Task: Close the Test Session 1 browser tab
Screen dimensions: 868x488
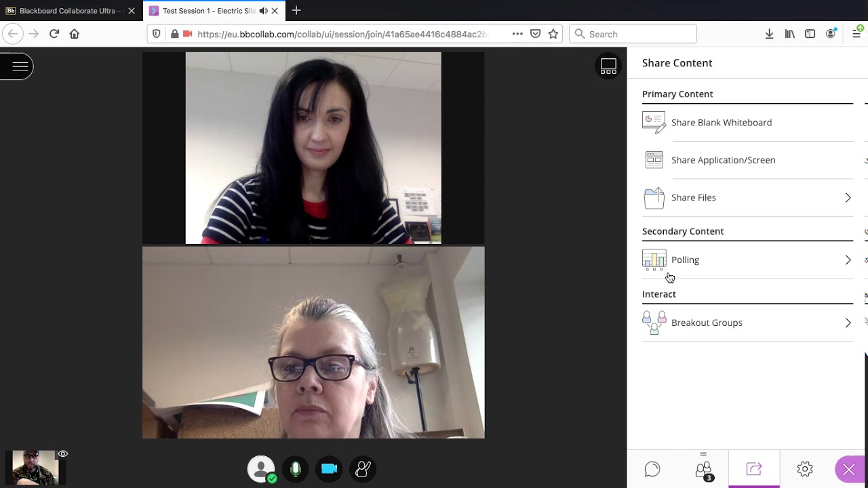Action: pyautogui.click(x=275, y=11)
